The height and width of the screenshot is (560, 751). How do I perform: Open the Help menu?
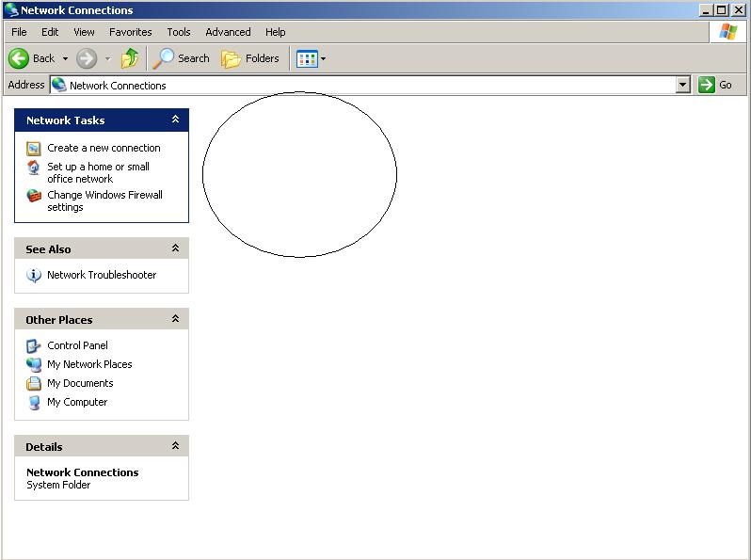pos(276,32)
